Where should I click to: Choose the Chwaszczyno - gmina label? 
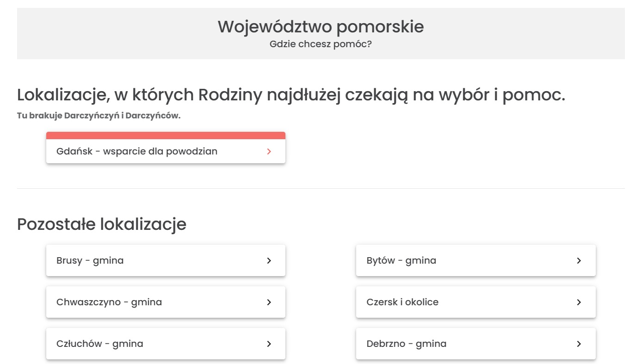[x=109, y=302]
